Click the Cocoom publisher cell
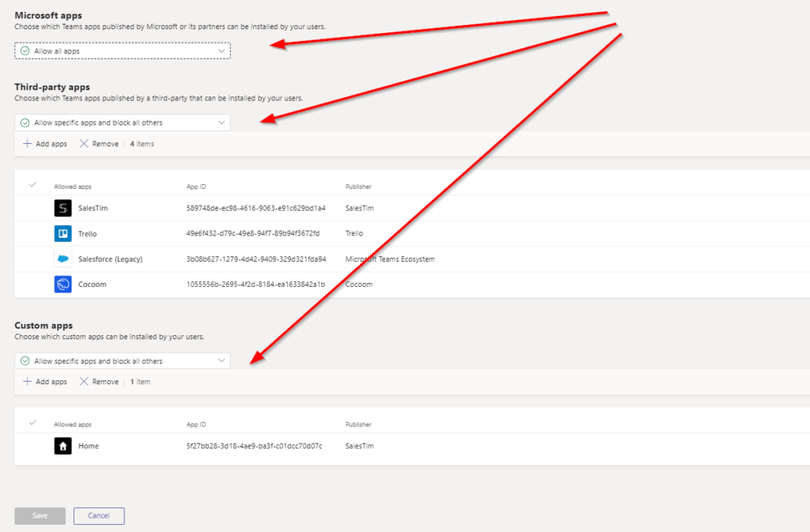The width and height of the screenshot is (810, 532). (358, 285)
